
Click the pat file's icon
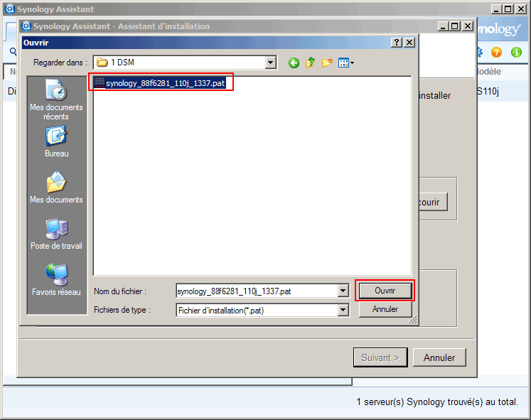(x=100, y=82)
